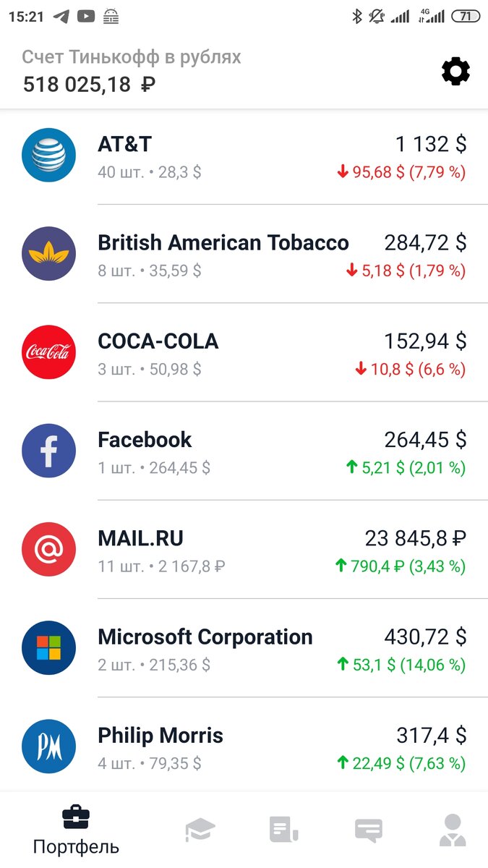Select the account title Счет Тинькофф в рублях
Screen dimensions: 488x868
[131, 57]
